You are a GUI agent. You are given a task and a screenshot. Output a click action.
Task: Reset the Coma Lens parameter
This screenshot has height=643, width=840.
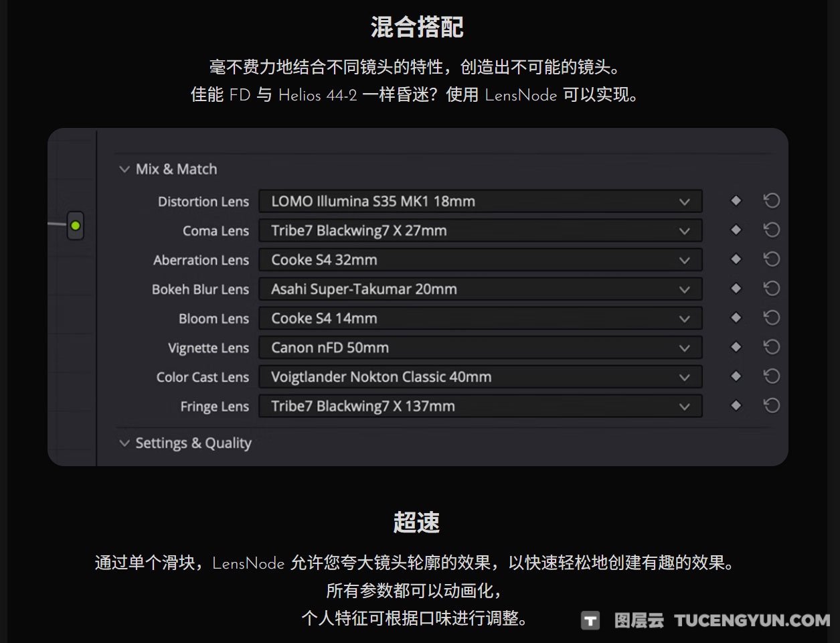pos(772,230)
